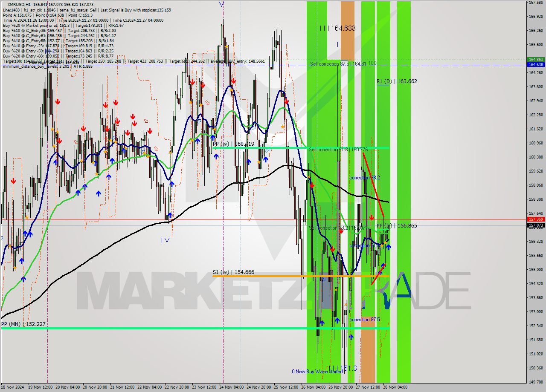The image size is (546, 392).
Task: Click the '26 Nov 04:00' time axis label
Action: tap(313, 387)
